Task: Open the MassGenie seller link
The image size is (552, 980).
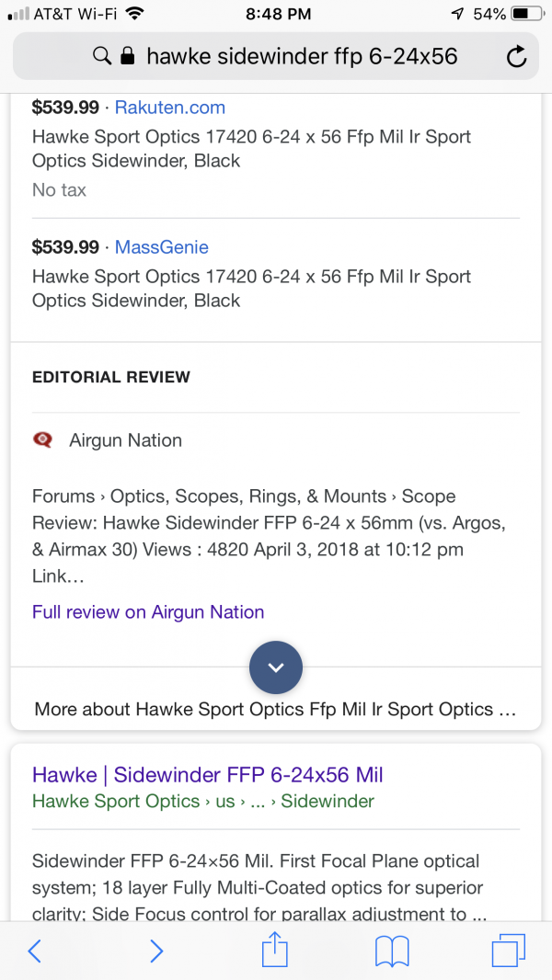Action: [161, 247]
